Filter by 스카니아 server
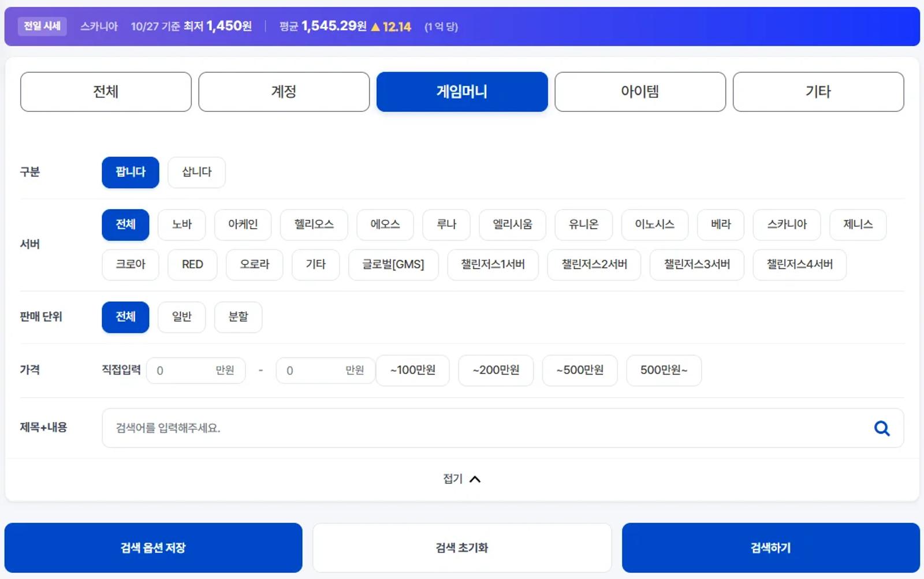The image size is (924, 579). click(787, 225)
